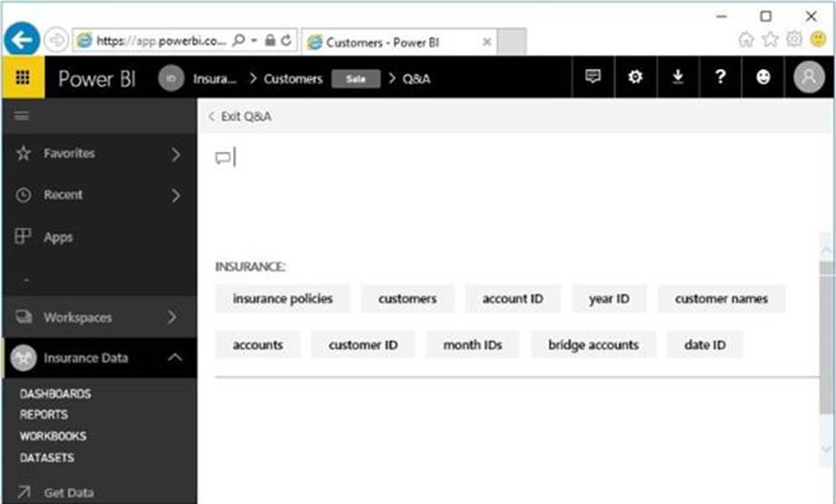Collapse the Insurance Data workspace

175,358
